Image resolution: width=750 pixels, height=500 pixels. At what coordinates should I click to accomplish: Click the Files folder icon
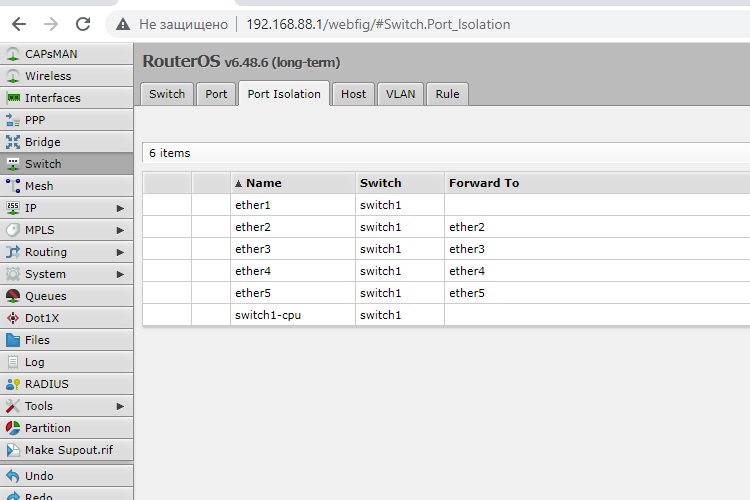pyautogui.click(x=13, y=340)
